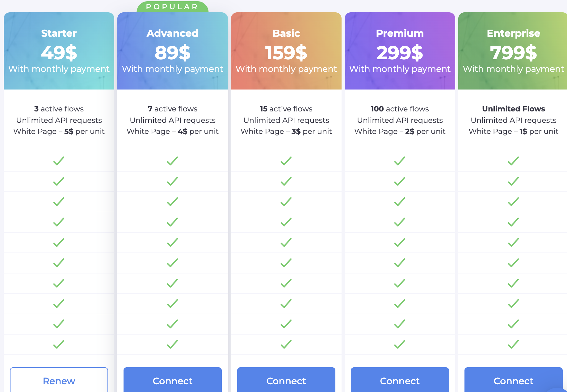Click the bottom checkmark in Basic column
567x392 pixels.
point(286,344)
